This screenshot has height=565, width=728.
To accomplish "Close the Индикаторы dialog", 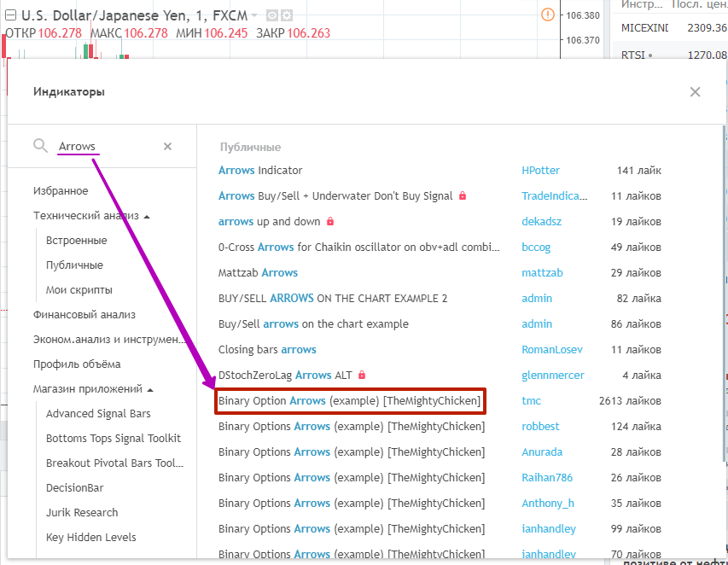I will (x=695, y=92).
